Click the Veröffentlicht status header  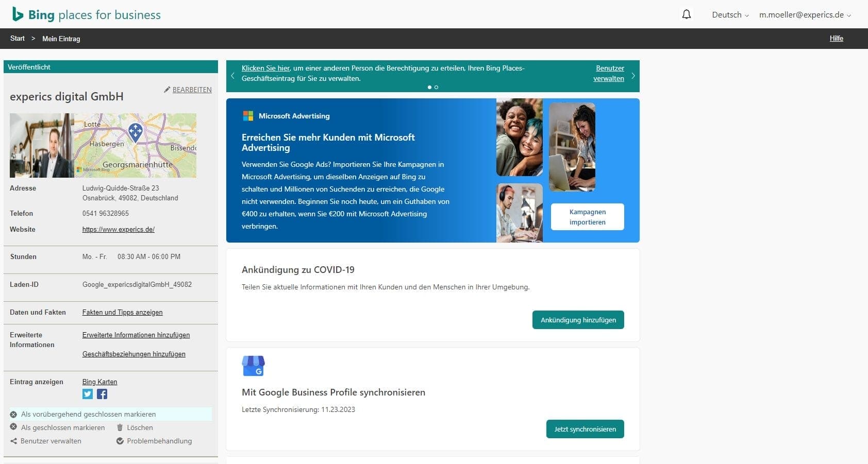(110, 67)
